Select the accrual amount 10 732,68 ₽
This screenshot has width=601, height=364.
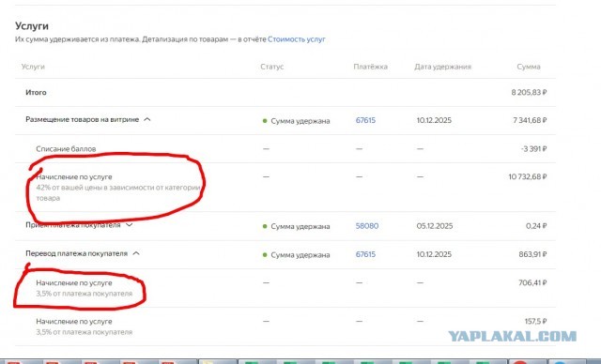pyautogui.click(x=528, y=176)
